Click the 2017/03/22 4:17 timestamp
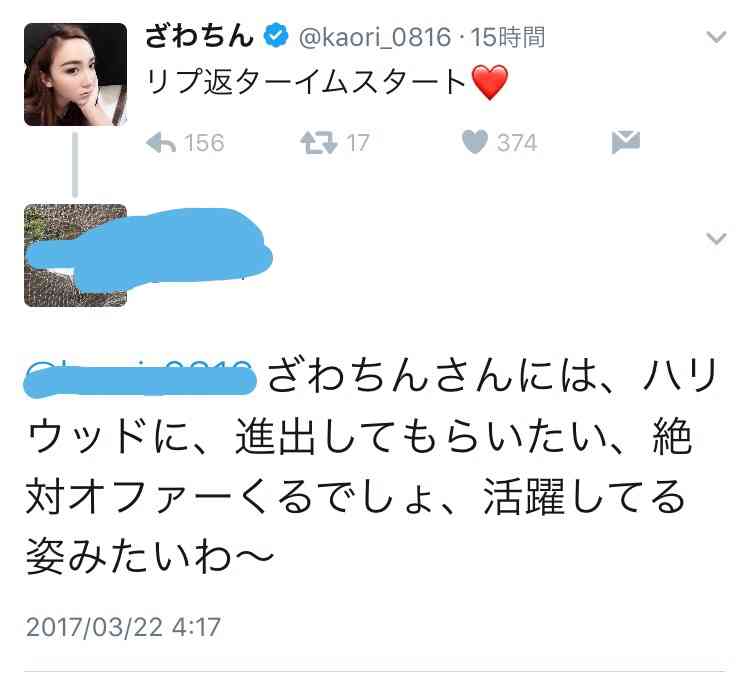750x674 pixels. coord(123,627)
